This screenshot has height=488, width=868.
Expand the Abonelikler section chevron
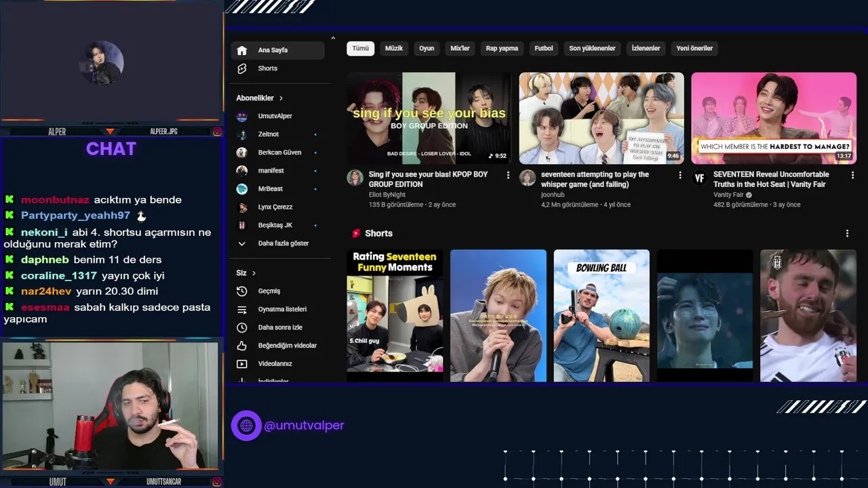[x=281, y=98]
